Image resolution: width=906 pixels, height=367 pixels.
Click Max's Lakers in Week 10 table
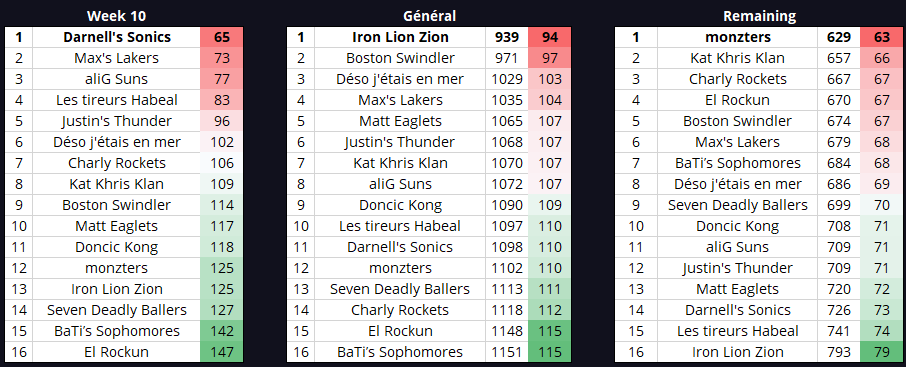117,58
